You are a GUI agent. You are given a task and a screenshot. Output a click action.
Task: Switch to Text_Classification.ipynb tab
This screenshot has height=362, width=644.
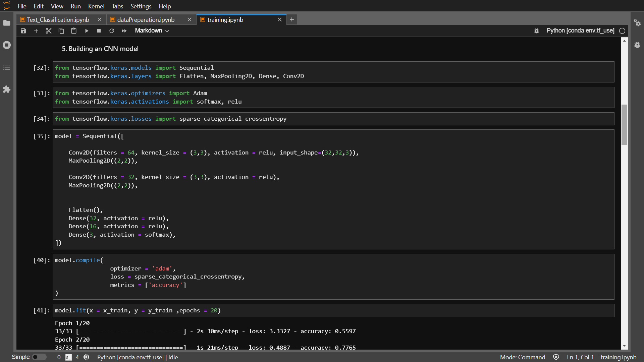(58, 20)
